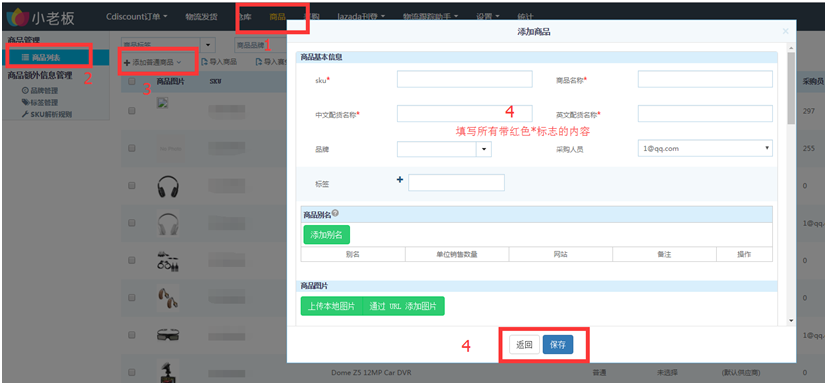Screen dimensions: 827x385
Task: Expand the 商品标签 filter dropdown arrow
Action: 209,45
